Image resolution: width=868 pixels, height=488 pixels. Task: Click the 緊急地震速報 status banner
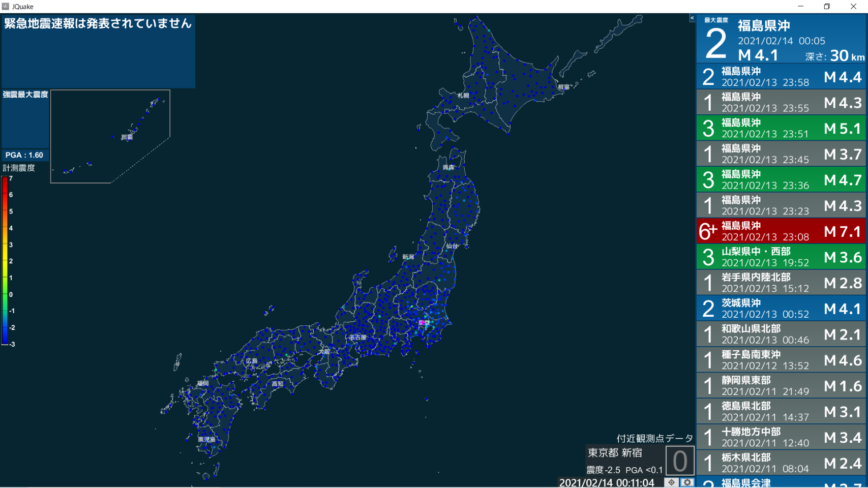click(x=98, y=23)
